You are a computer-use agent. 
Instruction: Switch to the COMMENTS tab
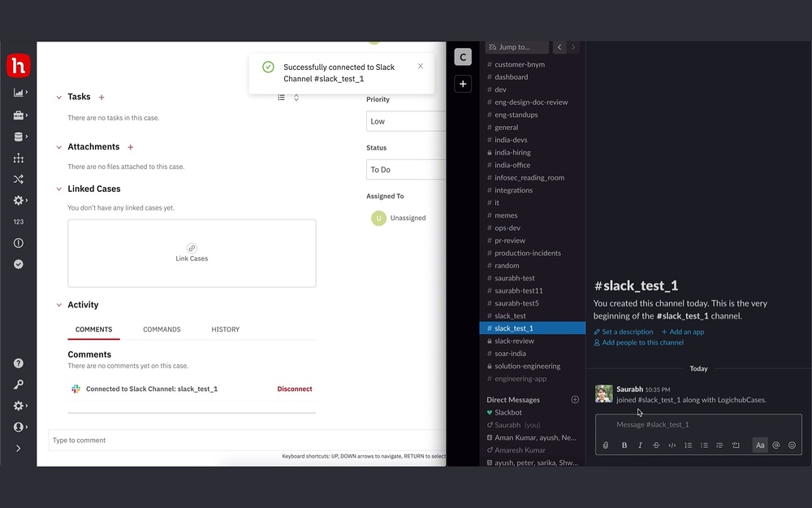point(93,330)
